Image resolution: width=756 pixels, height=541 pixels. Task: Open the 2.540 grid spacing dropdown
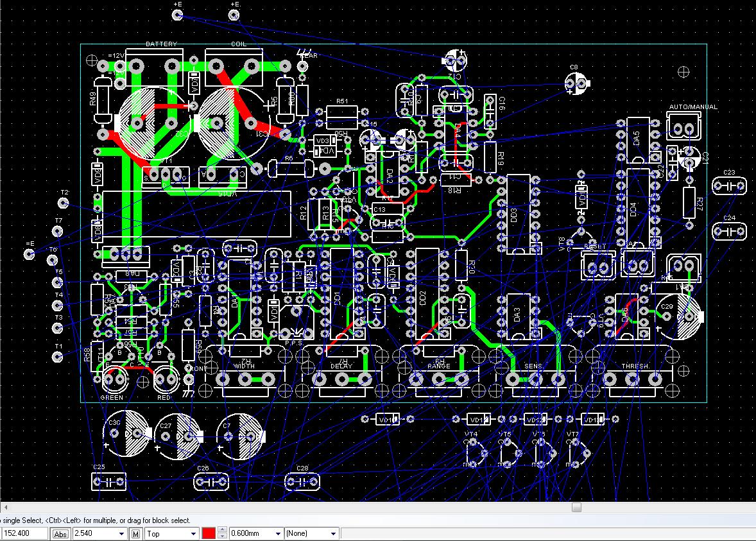pos(121,534)
